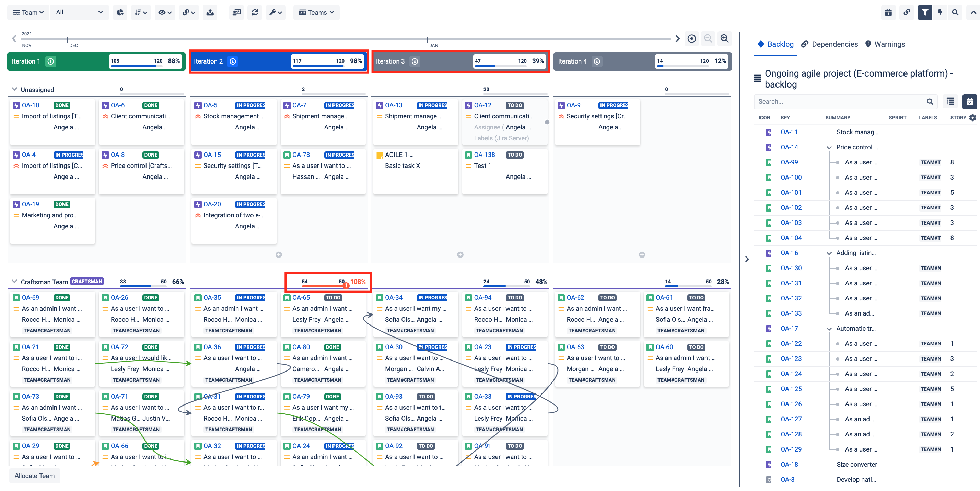The height and width of the screenshot is (491, 980).
Task: Click the Allocate Team button
Action: (x=34, y=476)
